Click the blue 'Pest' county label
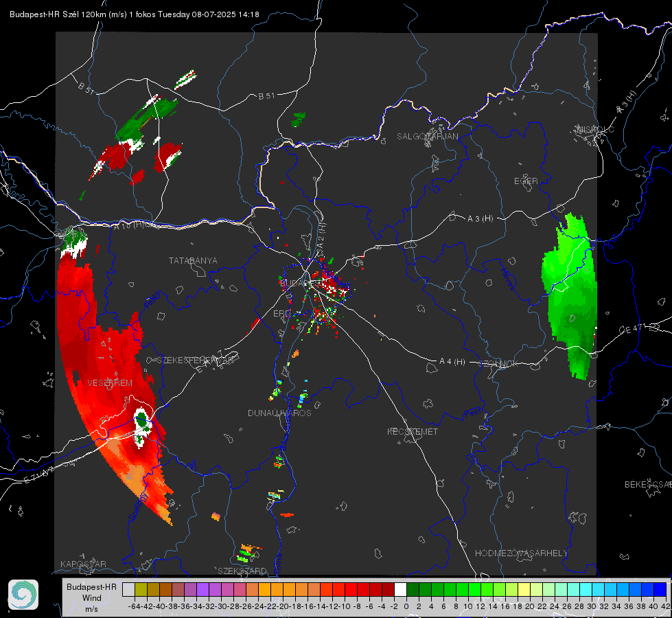This screenshot has height=618, width=672. point(472,414)
